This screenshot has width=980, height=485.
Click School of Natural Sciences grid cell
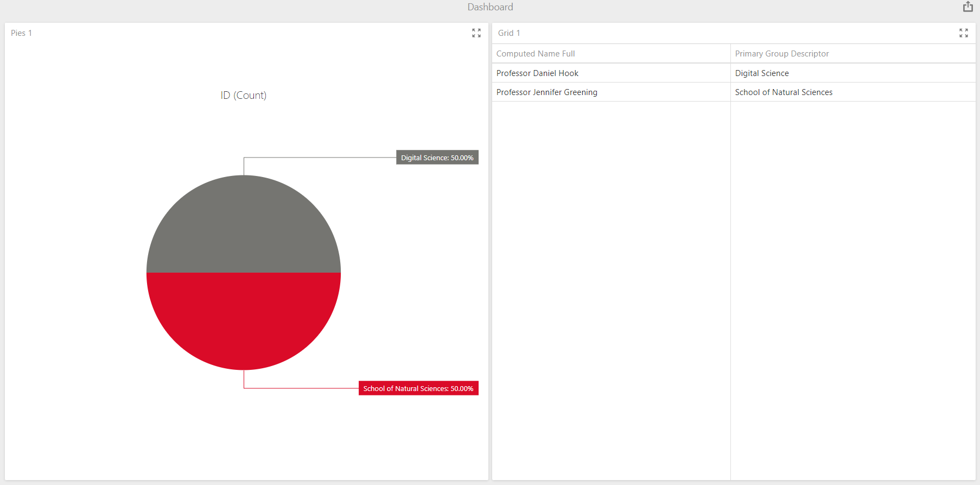[783, 92]
